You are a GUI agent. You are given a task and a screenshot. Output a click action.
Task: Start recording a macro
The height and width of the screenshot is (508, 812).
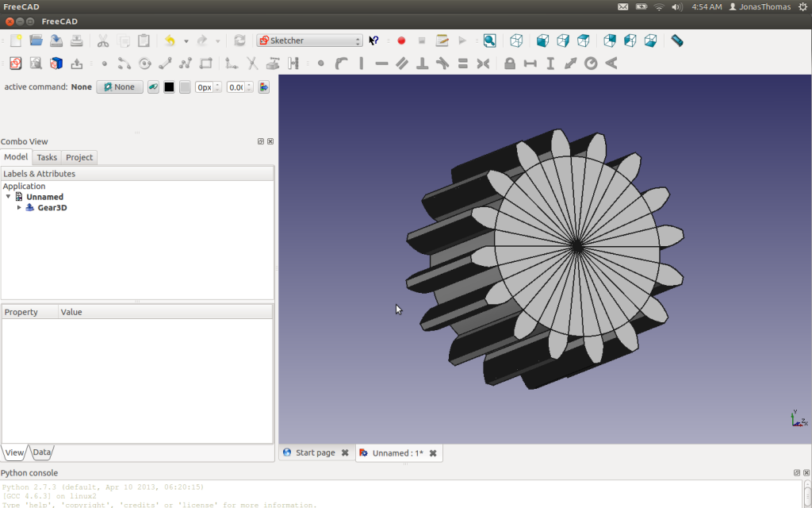point(400,40)
